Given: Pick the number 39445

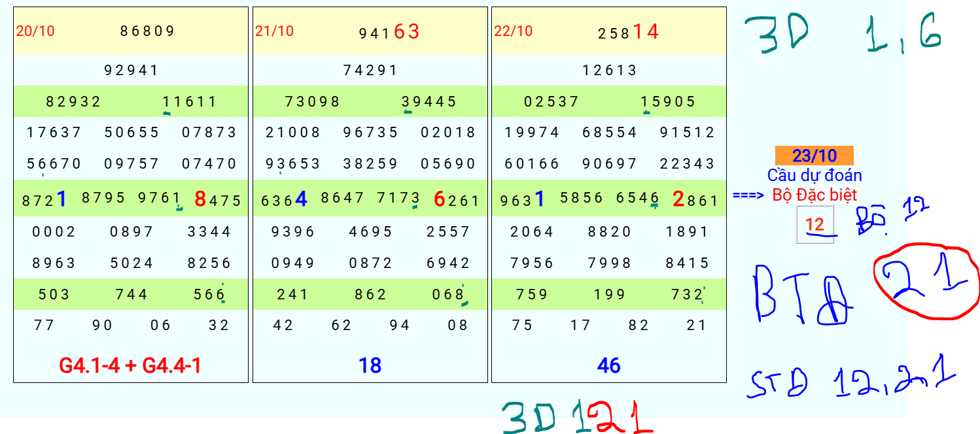Looking at the screenshot, I should tap(429, 101).
